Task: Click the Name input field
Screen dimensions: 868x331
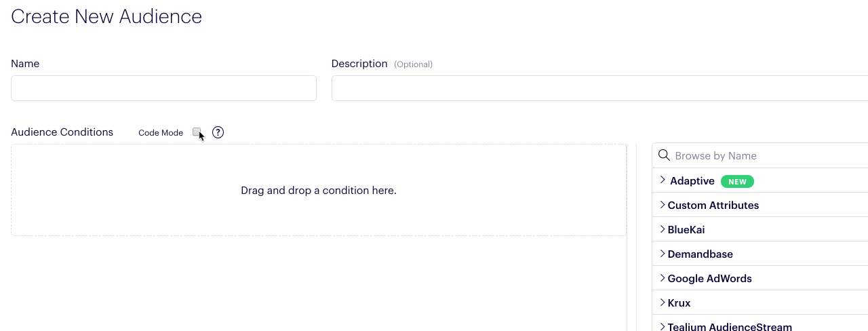Action: pyautogui.click(x=163, y=88)
